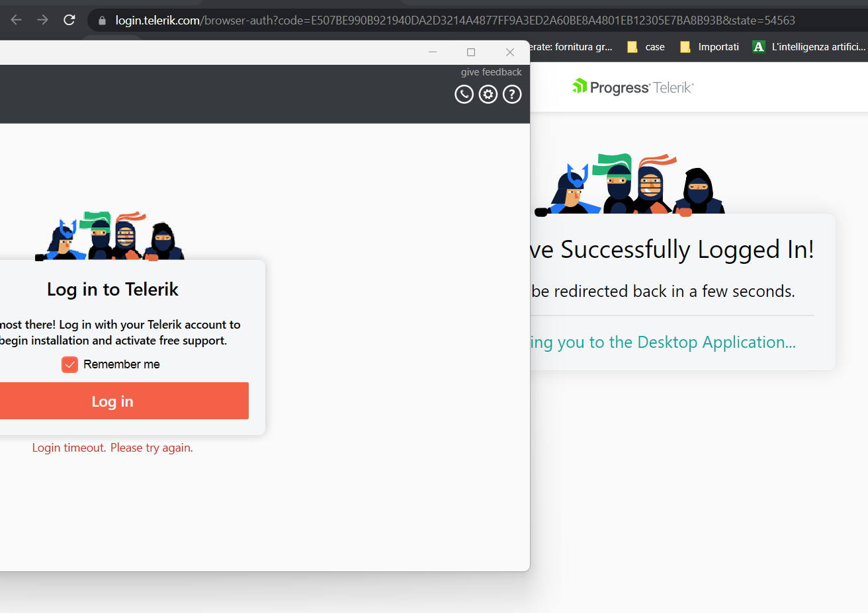
Task: Reload the Telerik login page
Action: 69,20
